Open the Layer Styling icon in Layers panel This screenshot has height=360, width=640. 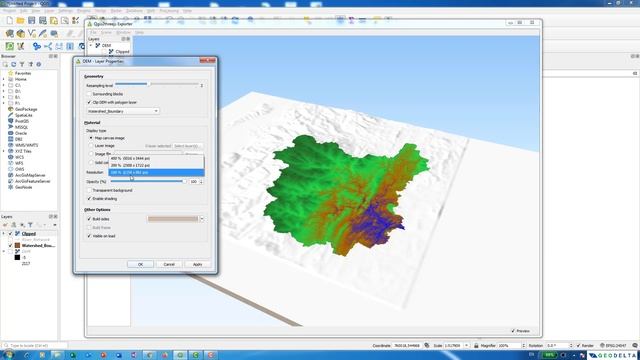point(5,225)
